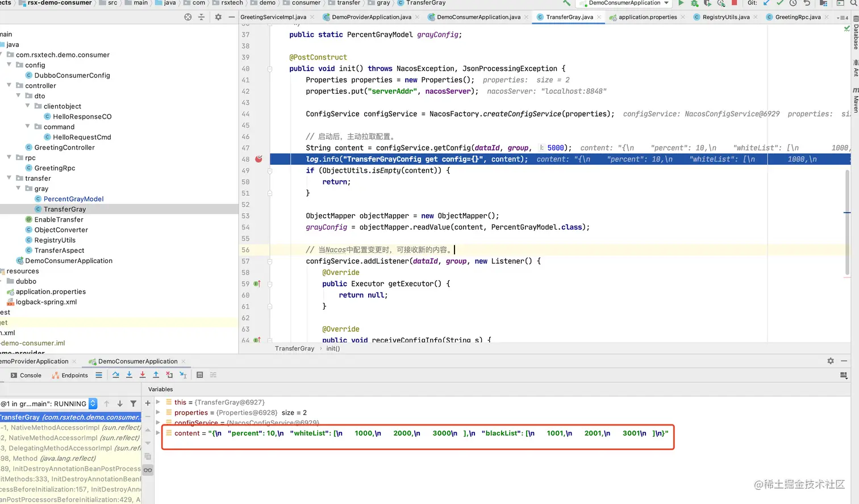This screenshot has width=859, height=504.
Task: Open the Console tab in debugger
Action: [x=26, y=375]
